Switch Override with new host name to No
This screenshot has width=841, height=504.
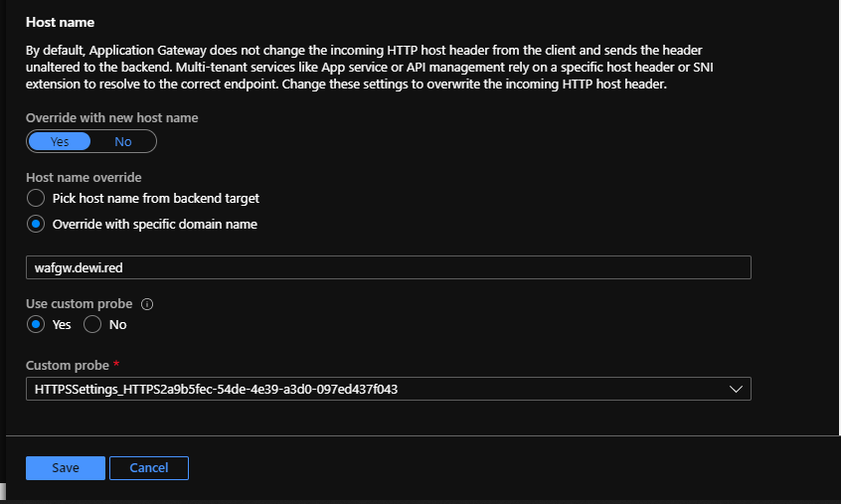coord(123,141)
